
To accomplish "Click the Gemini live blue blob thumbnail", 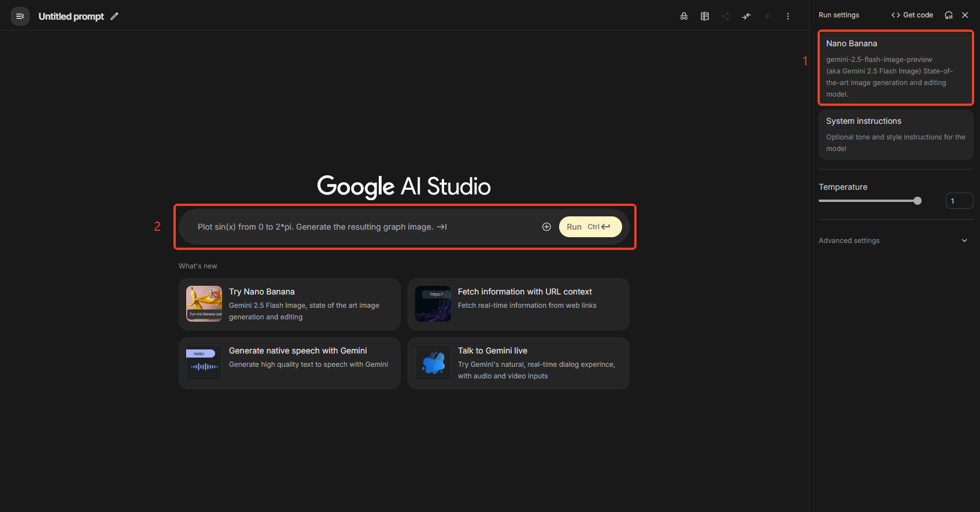I will point(433,363).
